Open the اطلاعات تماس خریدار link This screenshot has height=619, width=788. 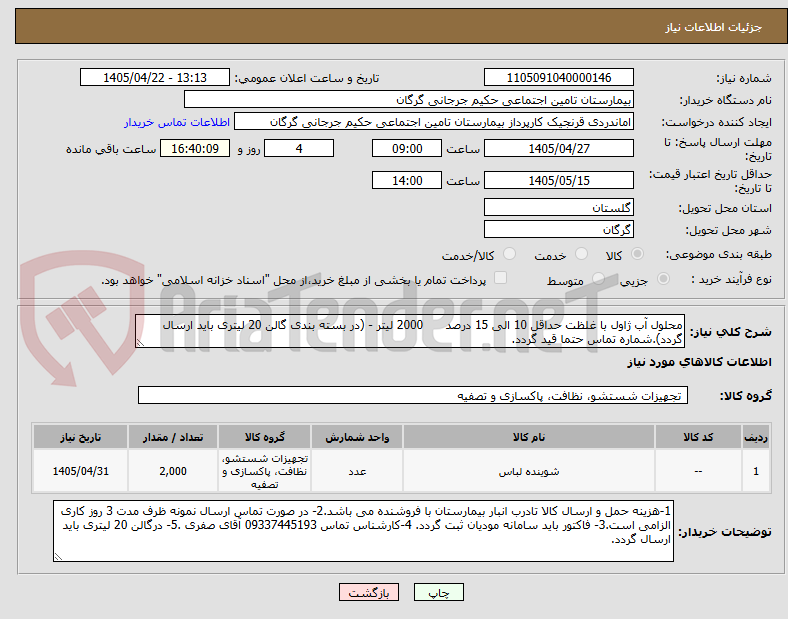(x=177, y=122)
